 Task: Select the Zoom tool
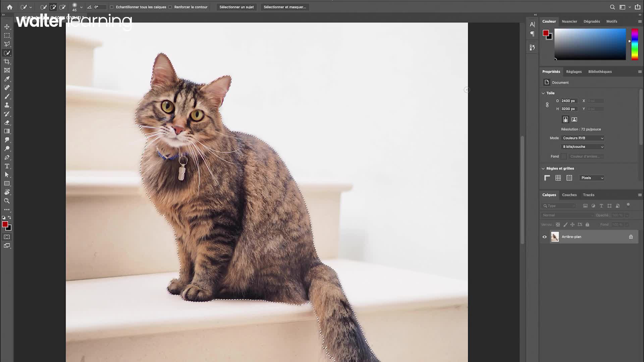point(7,201)
